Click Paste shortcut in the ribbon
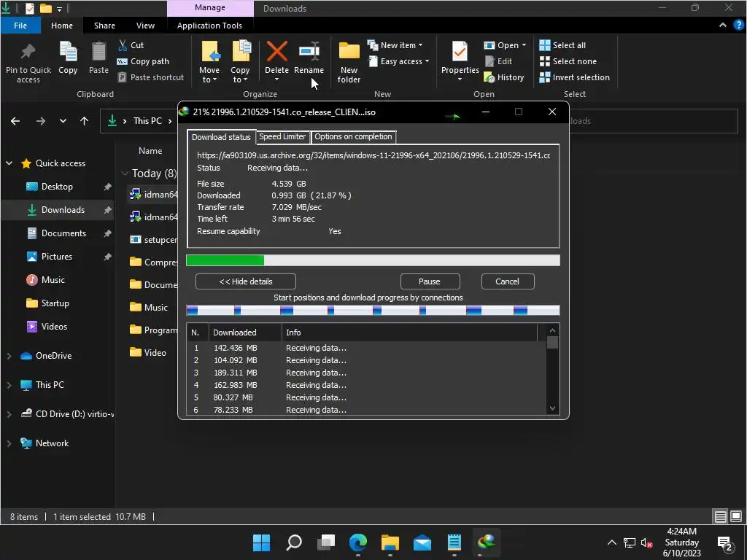This screenshot has height=560, width=747. (150, 77)
